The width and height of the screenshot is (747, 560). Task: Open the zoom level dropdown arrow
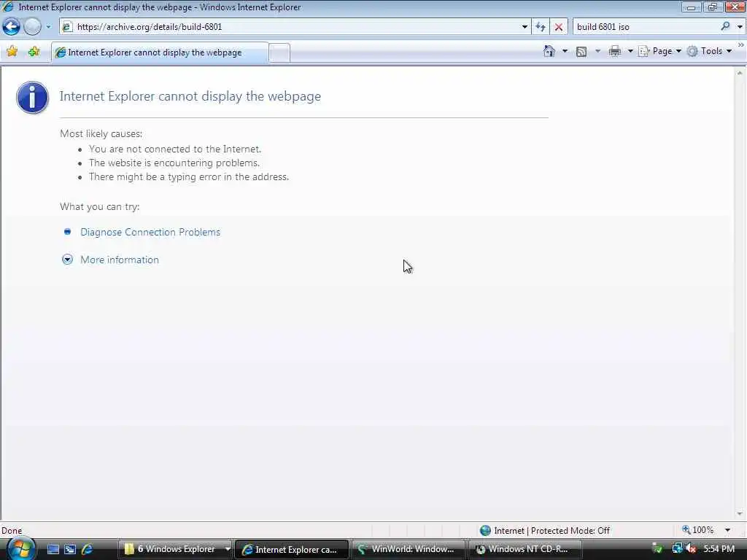click(x=727, y=530)
